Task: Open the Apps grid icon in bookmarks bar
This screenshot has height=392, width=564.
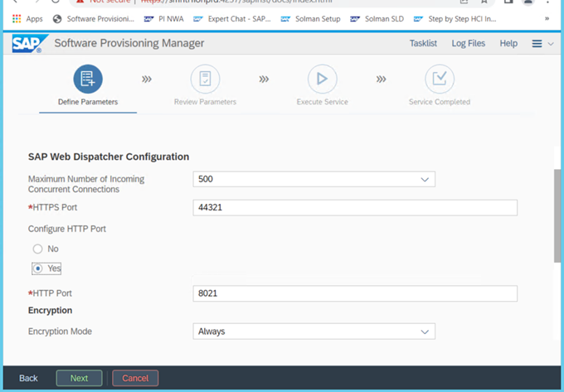Action: pos(17,19)
